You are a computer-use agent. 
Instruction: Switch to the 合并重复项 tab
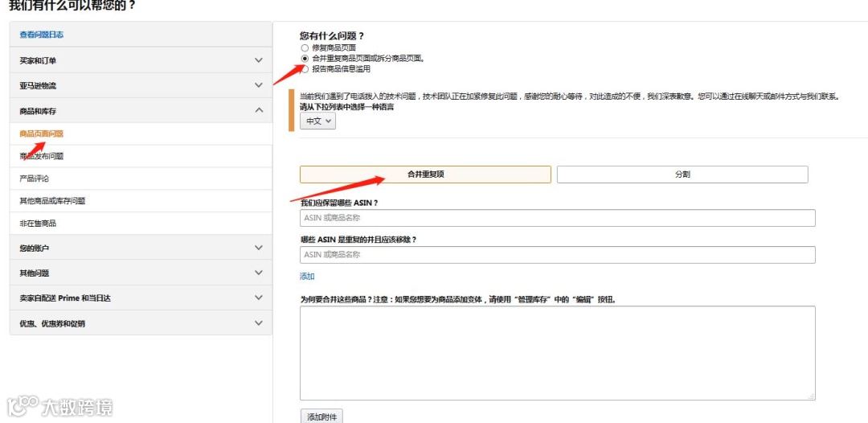point(425,175)
